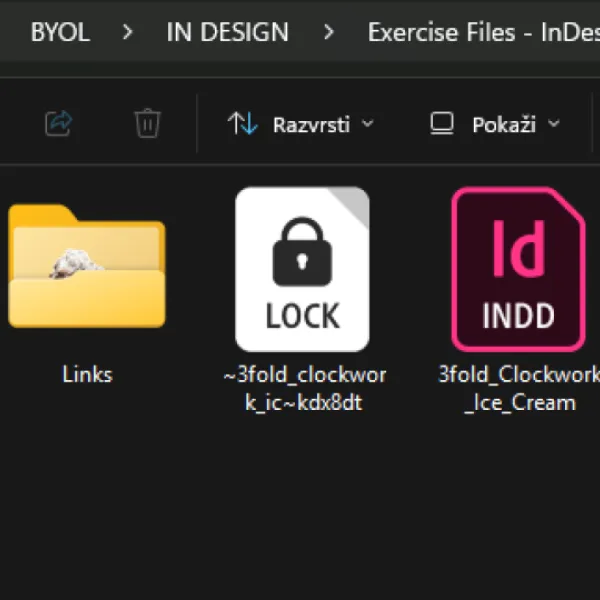Select the ~3fold_clockwork_ic~kdx8dt file name label
The image size is (600, 600).
click(x=304, y=388)
